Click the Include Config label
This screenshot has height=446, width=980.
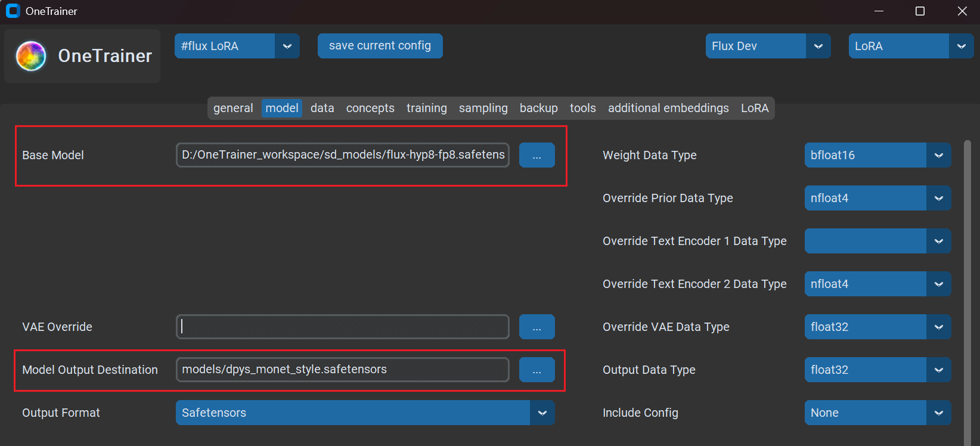640,413
